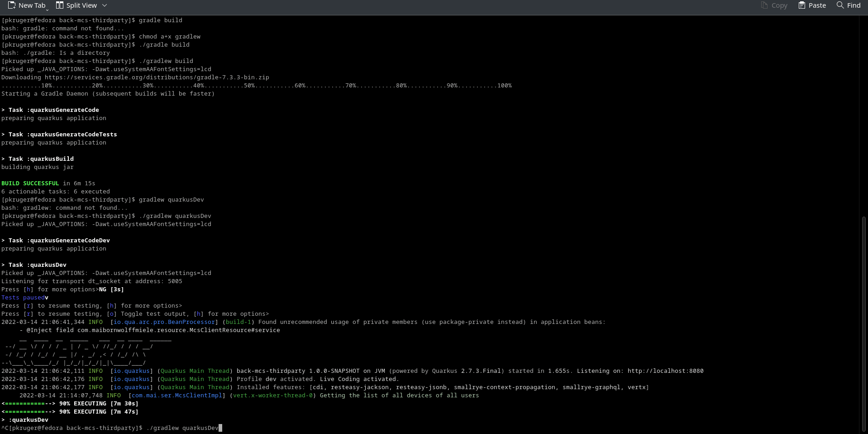This screenshot has height=434, width=868.
Task: Click the 'Installed features' log line
Action: (x=325, y=387)
